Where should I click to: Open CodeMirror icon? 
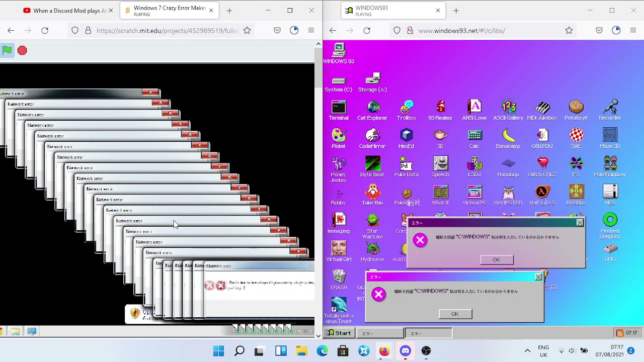tap(372, 139)
